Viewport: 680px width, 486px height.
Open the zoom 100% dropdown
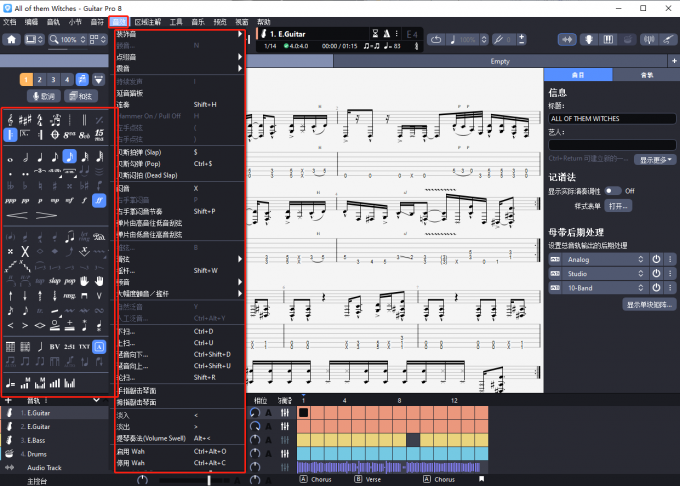pyautogui.click(x=68, y=39)
